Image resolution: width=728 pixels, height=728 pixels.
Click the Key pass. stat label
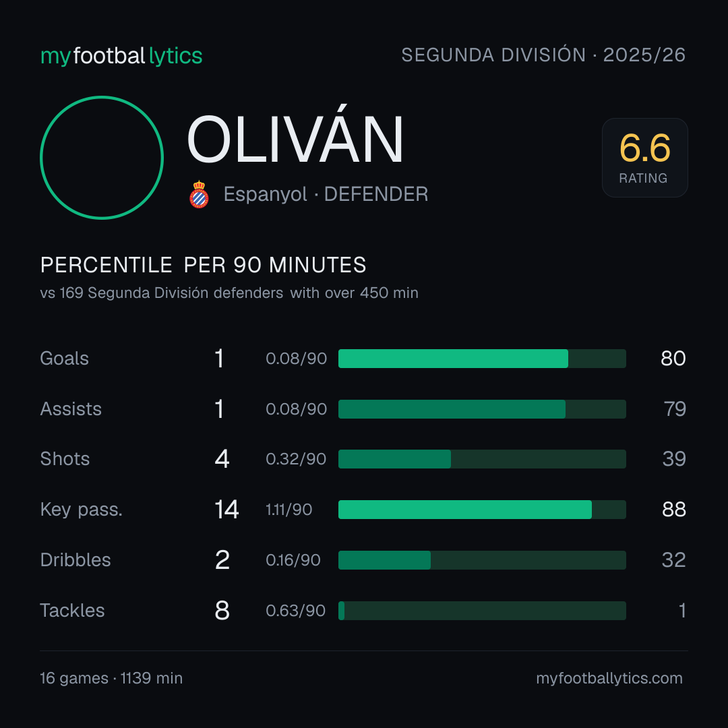point(82,510)
